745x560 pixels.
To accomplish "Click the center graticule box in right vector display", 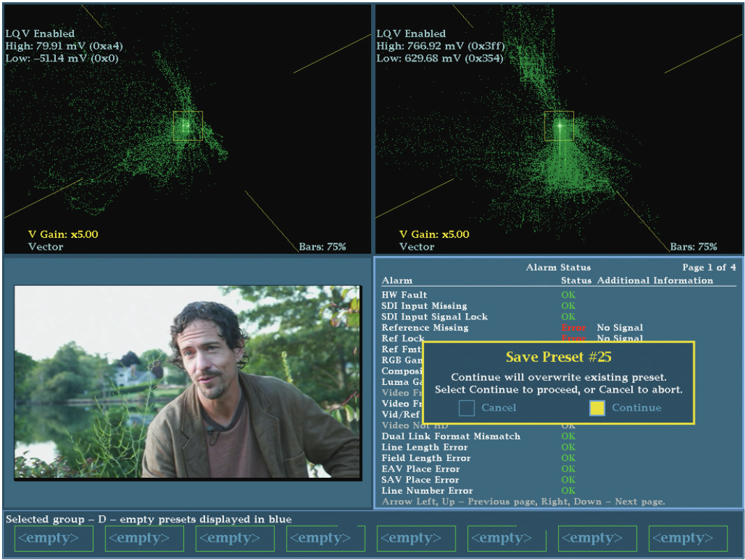I will [x=559, y=126].
